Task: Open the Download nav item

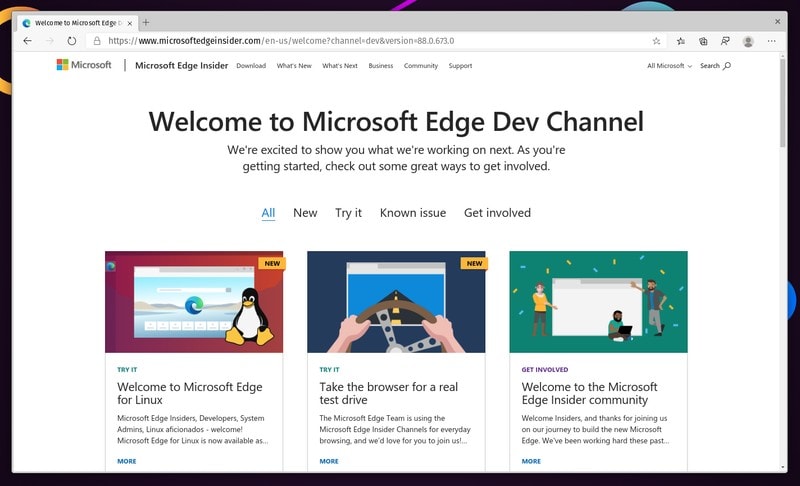Action: [251, 66]
